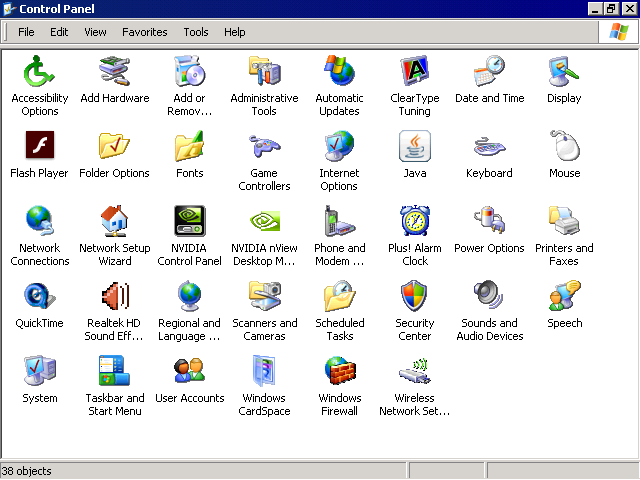Open the Accessibility Options icon
Image resolution: width=640 pixels, height=480 pixels.
pyautogui.click(x=39, y=71)
